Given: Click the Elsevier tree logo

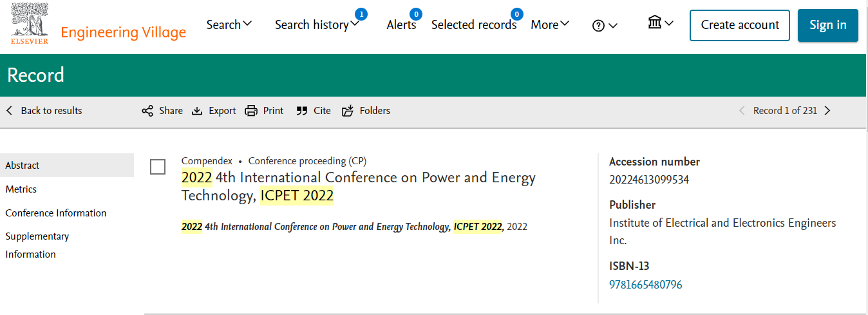Looking at the screenshot, I should (x=30, y=24).
